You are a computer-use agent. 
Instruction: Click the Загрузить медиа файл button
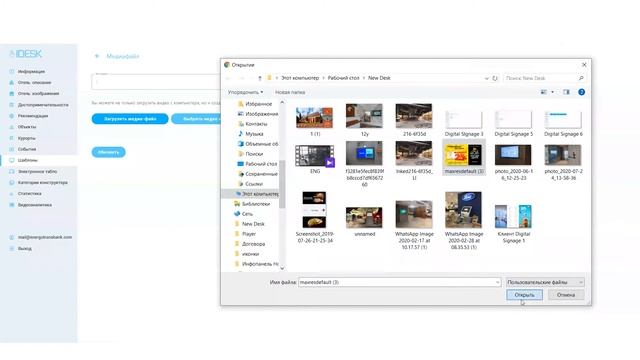point(130,119)
